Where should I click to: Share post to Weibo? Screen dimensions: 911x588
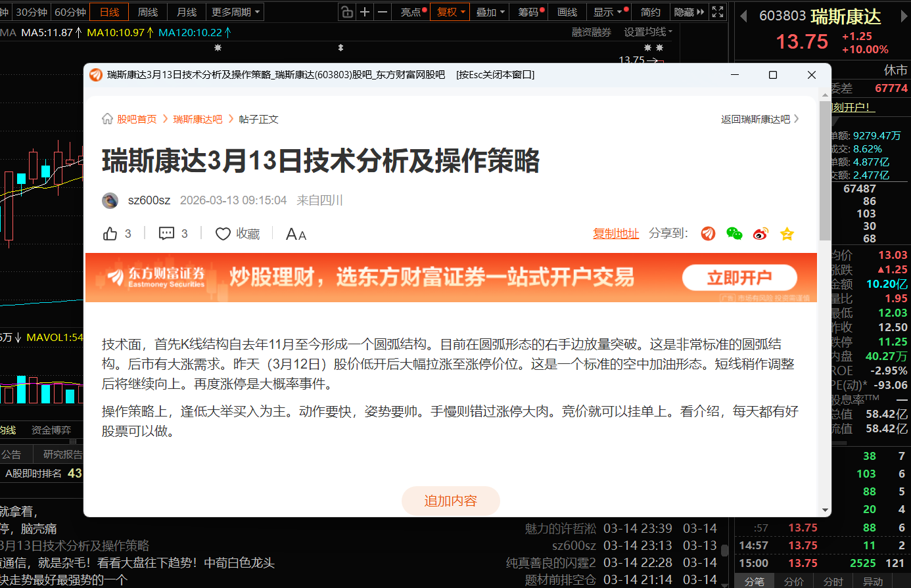pos(760,233)
